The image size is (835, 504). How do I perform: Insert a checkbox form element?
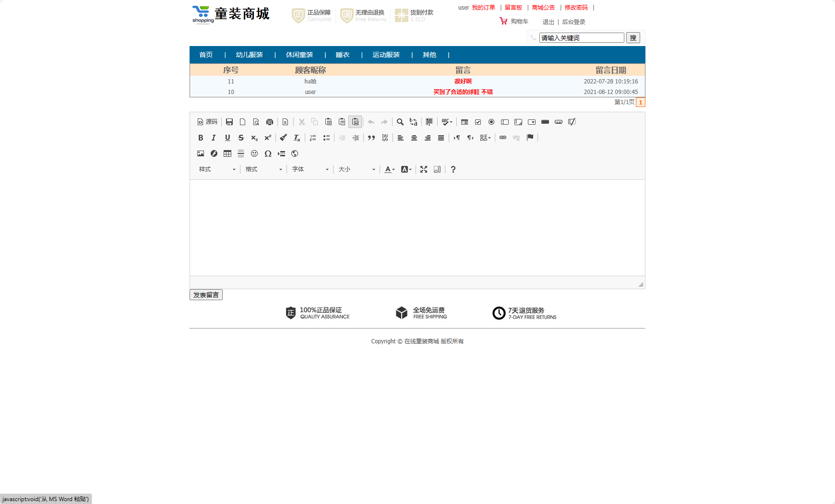pos(478,122)
